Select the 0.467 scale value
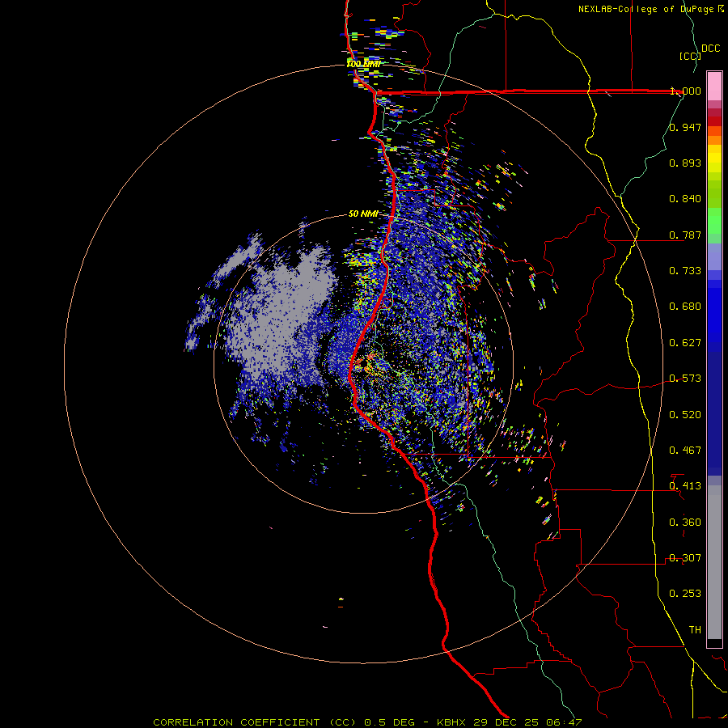This screenshot has width=728, height=728. (685, 451)
